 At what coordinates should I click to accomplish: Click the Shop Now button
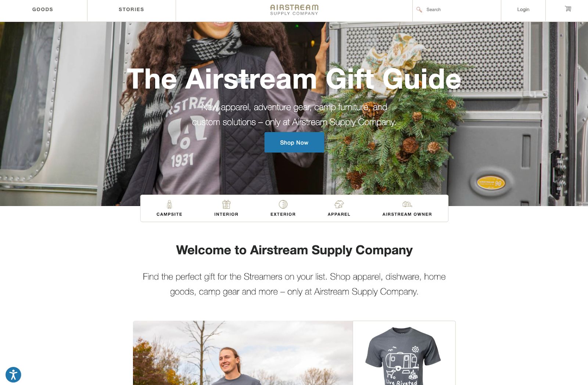[294, 142]
